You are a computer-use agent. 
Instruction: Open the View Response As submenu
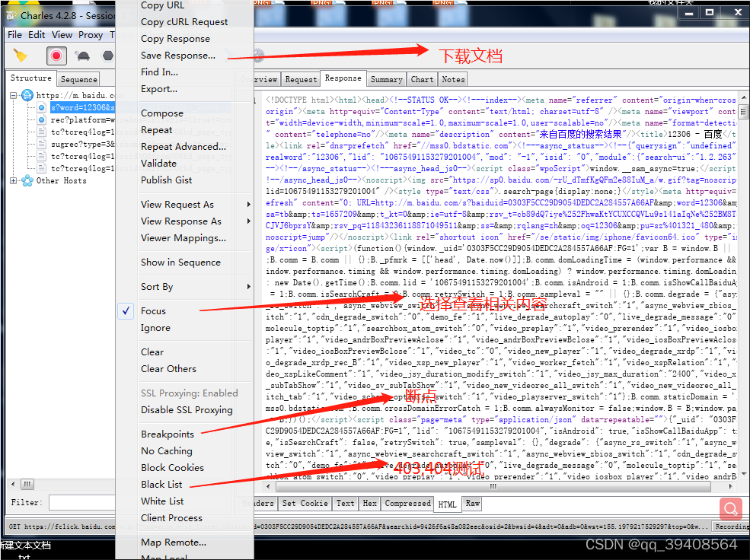pos(195,221)
